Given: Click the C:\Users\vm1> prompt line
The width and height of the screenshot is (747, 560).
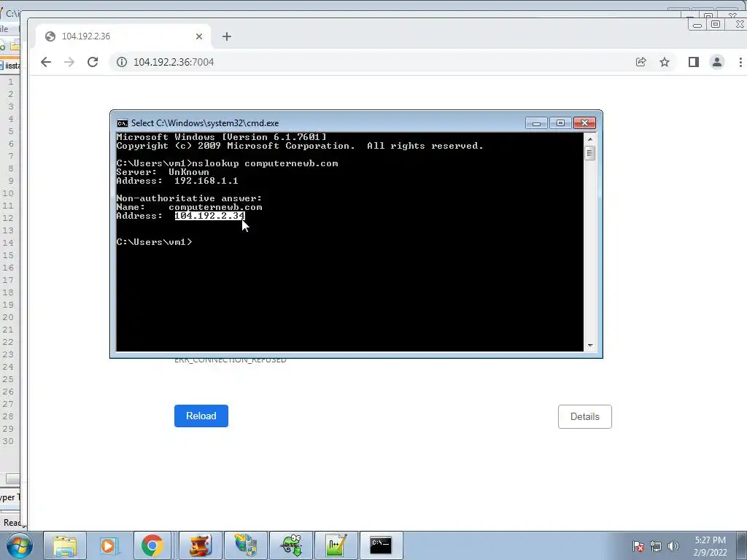Looking at the screenshot, I should pyautogui.click(x=155, y=242).
